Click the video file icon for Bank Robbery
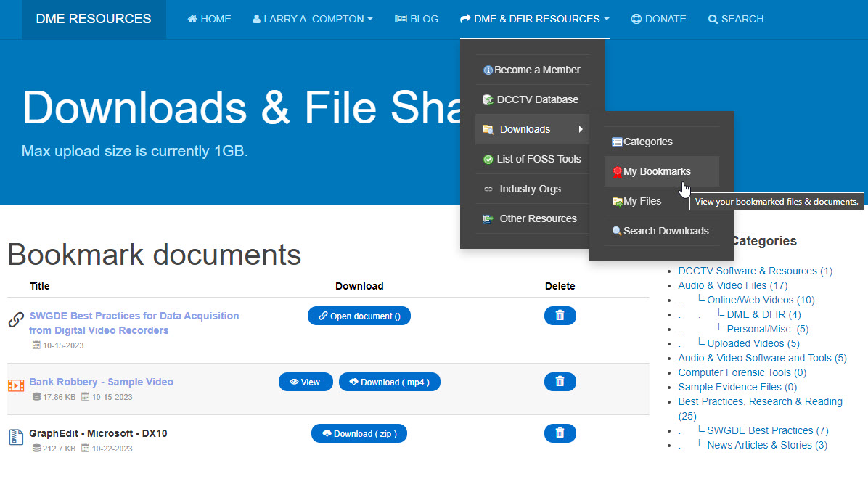The image size is (868, 487). [16, 385]
